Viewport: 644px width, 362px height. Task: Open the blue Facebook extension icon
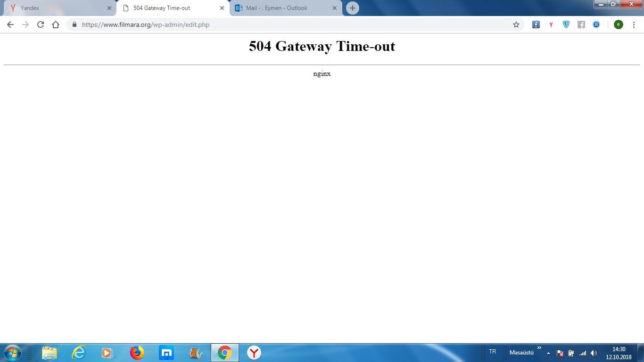[x=536, y=25]
